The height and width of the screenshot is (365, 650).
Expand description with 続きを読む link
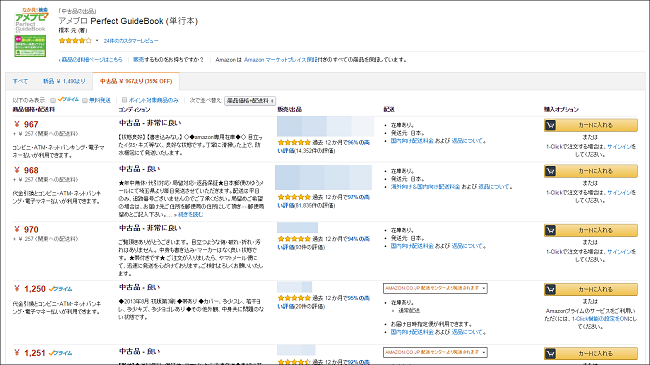click(x=191, y=215)
